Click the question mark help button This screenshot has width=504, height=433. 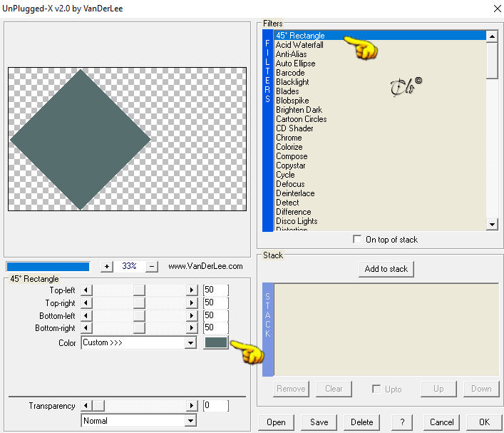click(402, 422)
